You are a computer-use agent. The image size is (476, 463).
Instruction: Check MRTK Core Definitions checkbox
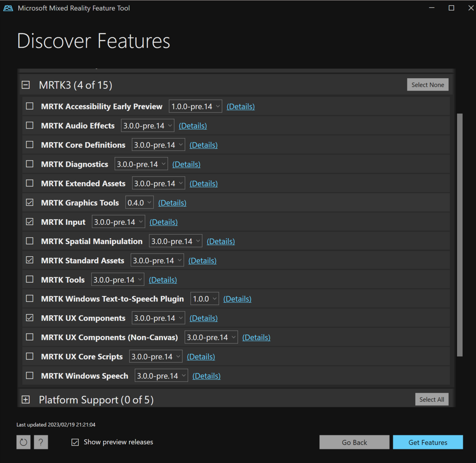(30, 145)
